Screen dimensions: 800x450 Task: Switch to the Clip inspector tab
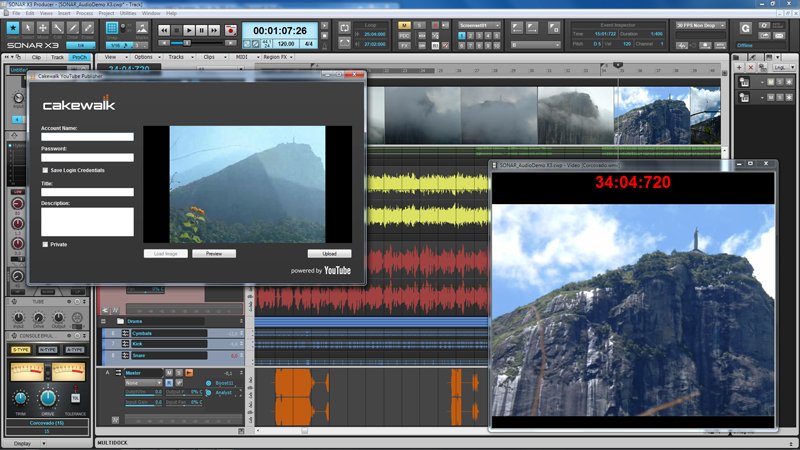[36, 58]
